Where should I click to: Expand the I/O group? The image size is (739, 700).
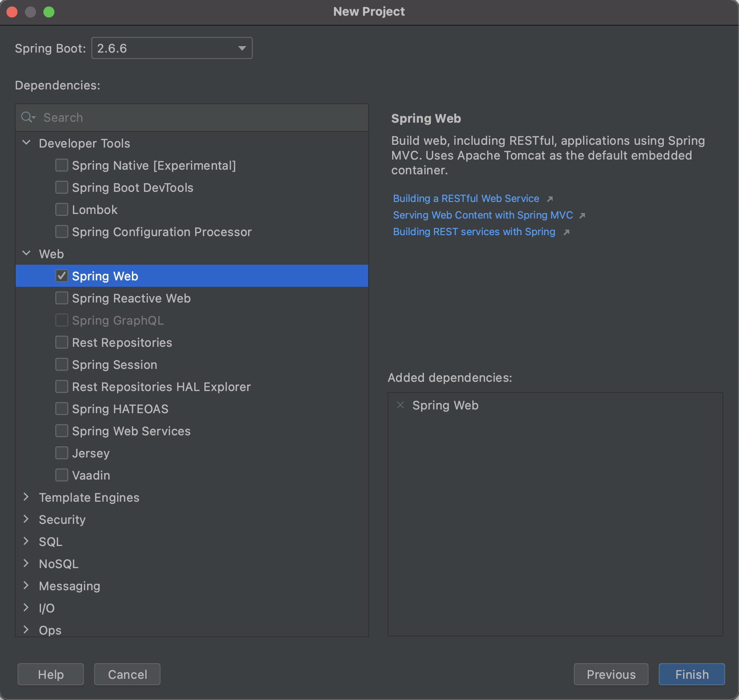(26, 608)
